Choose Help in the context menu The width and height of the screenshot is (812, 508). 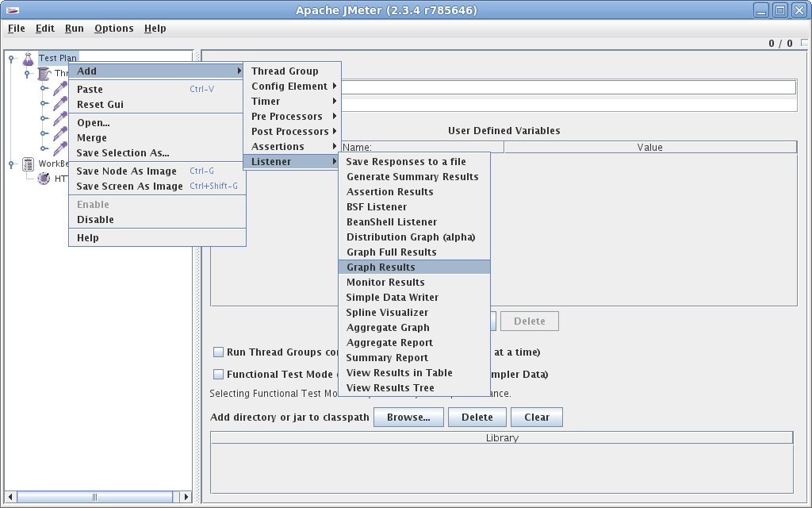157,237
